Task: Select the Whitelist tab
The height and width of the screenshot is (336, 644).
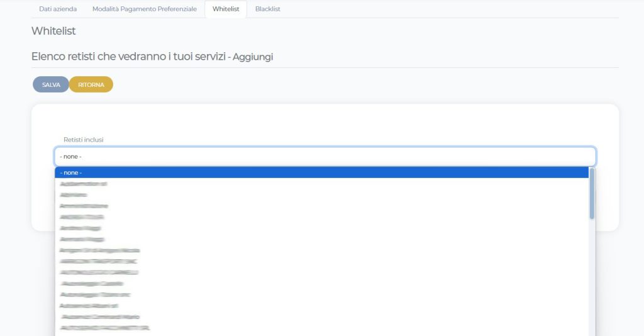Action: point(226,9)
